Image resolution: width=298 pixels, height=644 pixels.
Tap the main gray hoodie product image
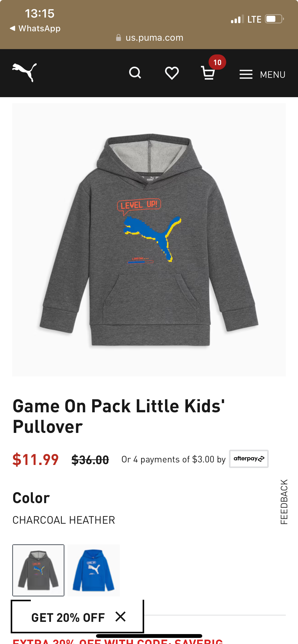[x=149, y=240]
